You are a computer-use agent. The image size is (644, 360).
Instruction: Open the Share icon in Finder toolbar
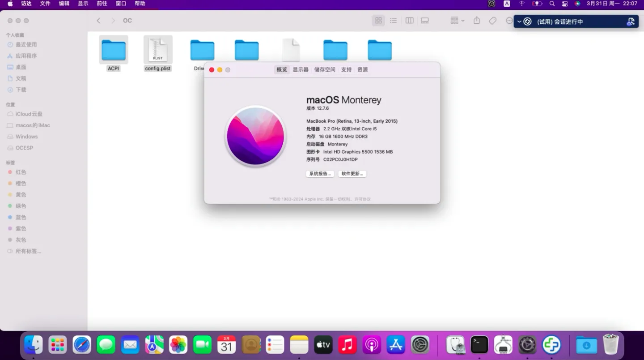[477, 20]
